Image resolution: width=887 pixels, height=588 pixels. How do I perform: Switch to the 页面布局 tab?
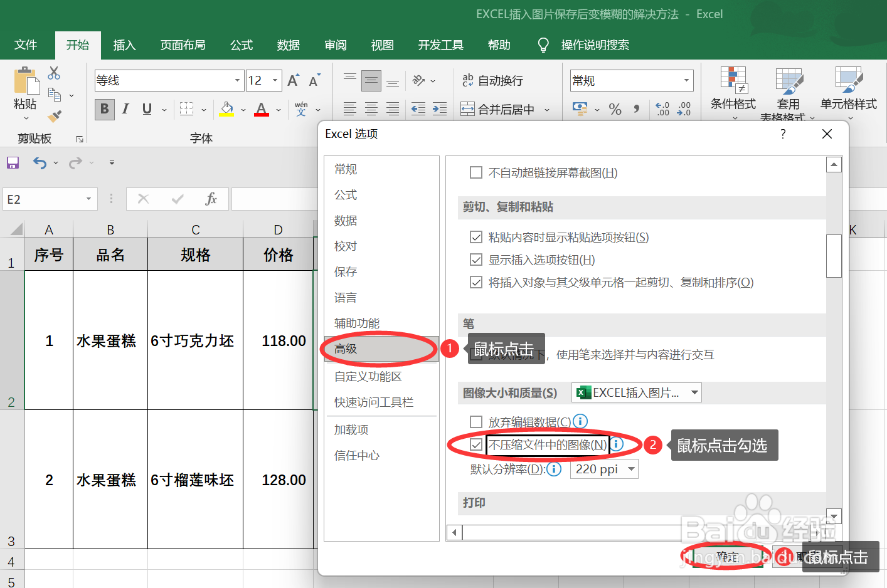click(183, 45)
